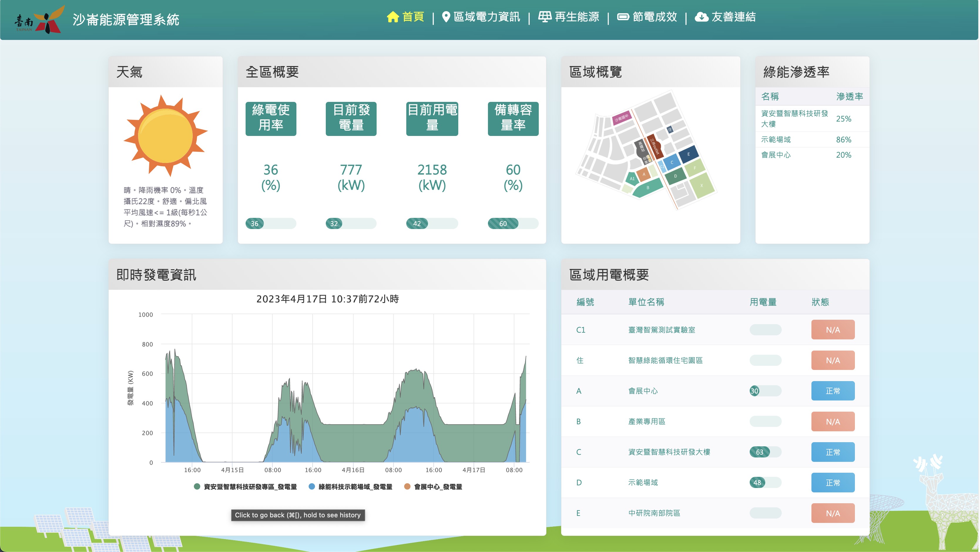Click 產業專用區 unit name
The image size is (980, 552).
click(x=647, y=421)
